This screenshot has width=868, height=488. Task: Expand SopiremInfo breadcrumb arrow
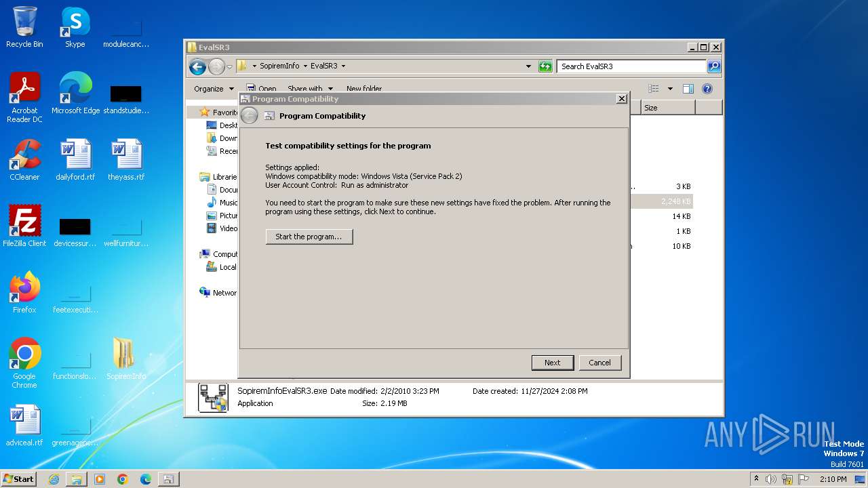click(x=305, y=66)
